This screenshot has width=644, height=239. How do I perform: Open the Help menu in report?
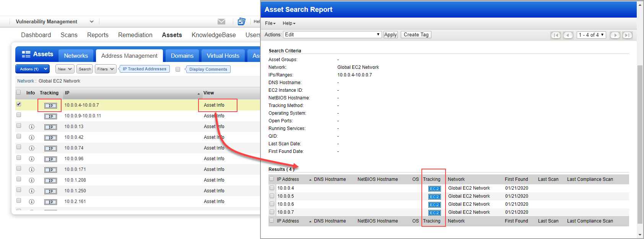pyautogui.click(x=289, y=23)
